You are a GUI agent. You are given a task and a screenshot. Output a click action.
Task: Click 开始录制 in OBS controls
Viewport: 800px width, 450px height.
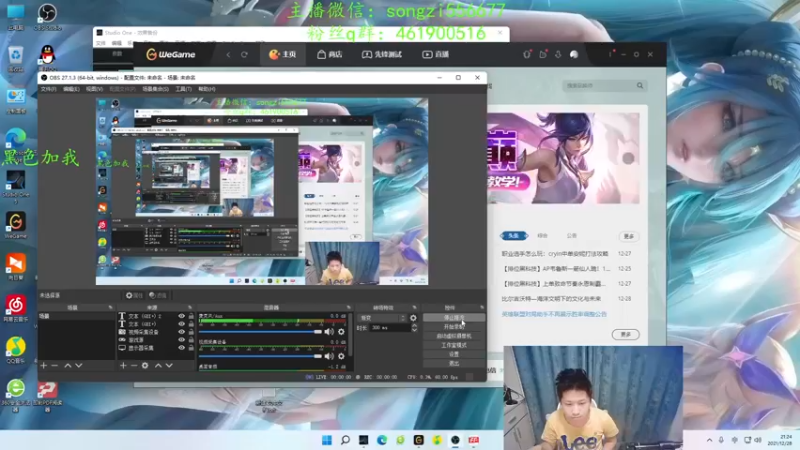454,327
